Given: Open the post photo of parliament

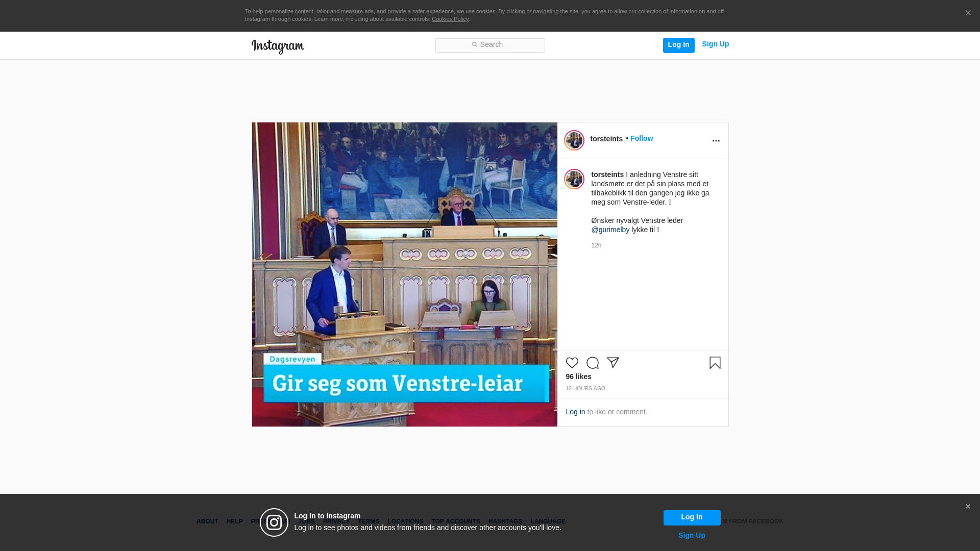Looking at the screenshot, I should (404, 274).
